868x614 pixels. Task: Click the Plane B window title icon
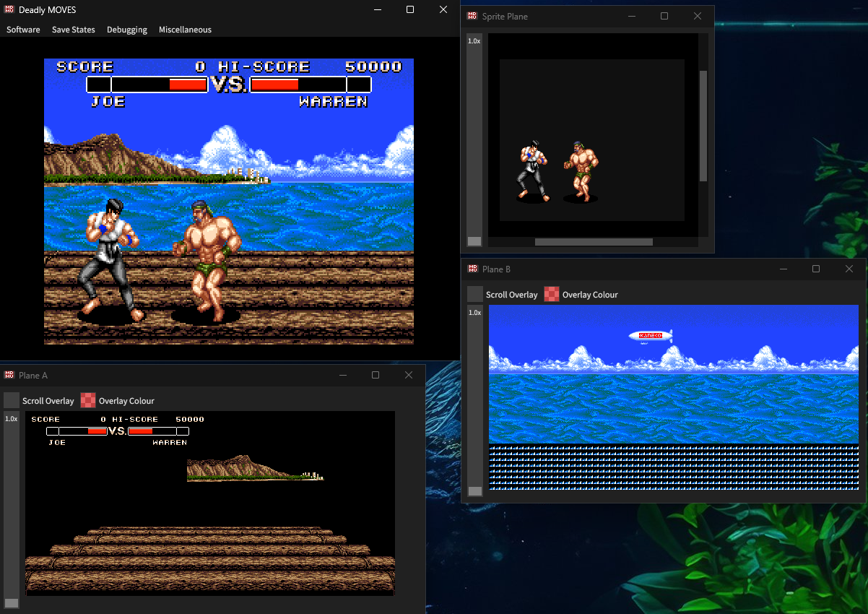(x=472, y=269)
